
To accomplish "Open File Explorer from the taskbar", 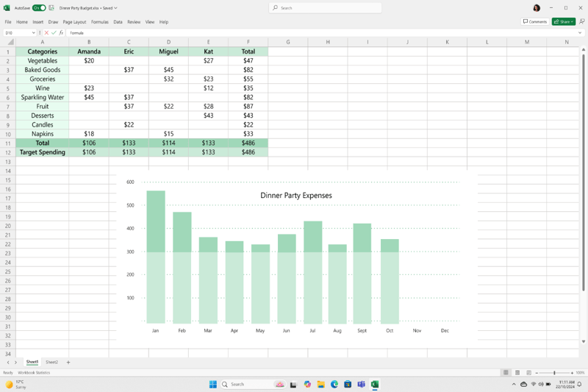I will (320, 384).
